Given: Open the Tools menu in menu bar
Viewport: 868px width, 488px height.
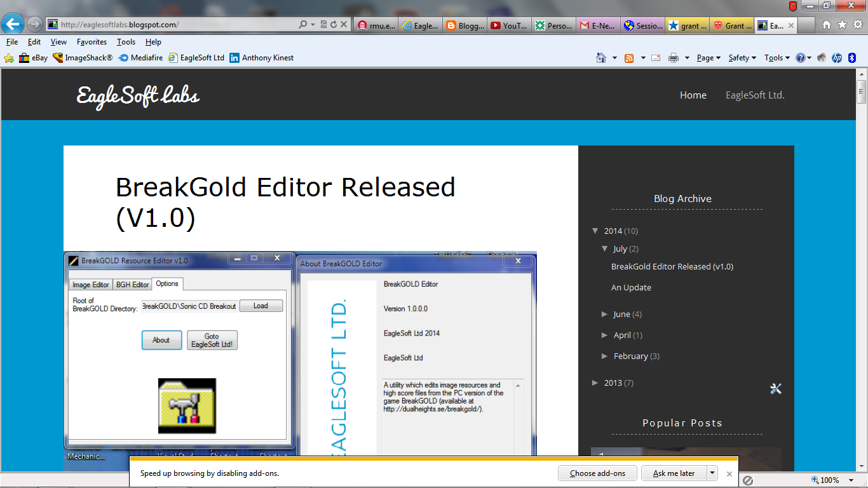Looking at the screenshot, I should click(x=126, y=42).
